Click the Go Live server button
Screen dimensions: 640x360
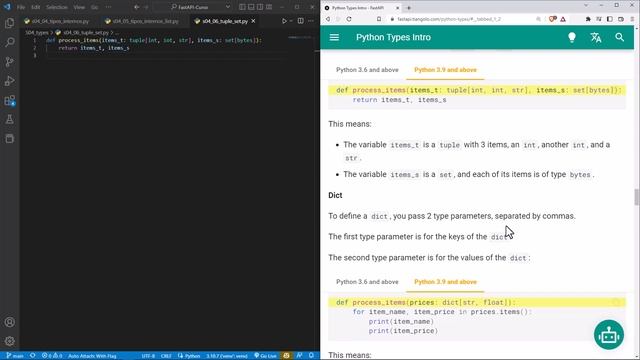coord(265,356)
